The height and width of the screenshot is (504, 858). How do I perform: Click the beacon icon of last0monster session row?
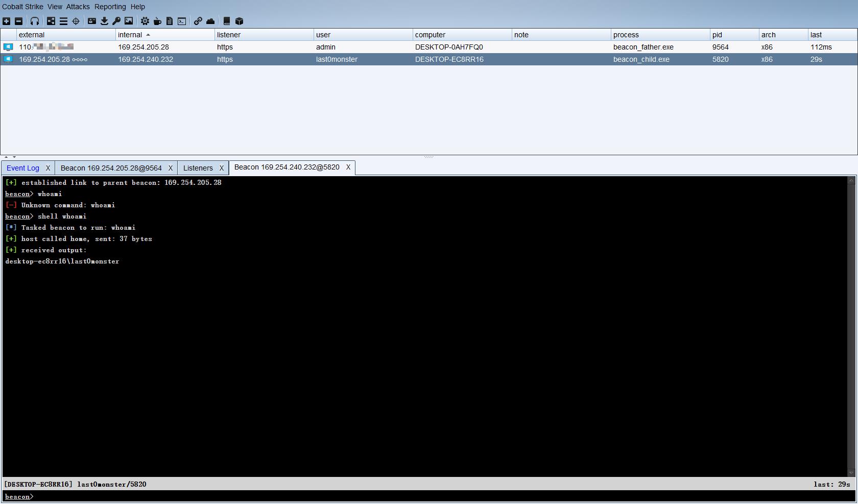click(8, 59)
